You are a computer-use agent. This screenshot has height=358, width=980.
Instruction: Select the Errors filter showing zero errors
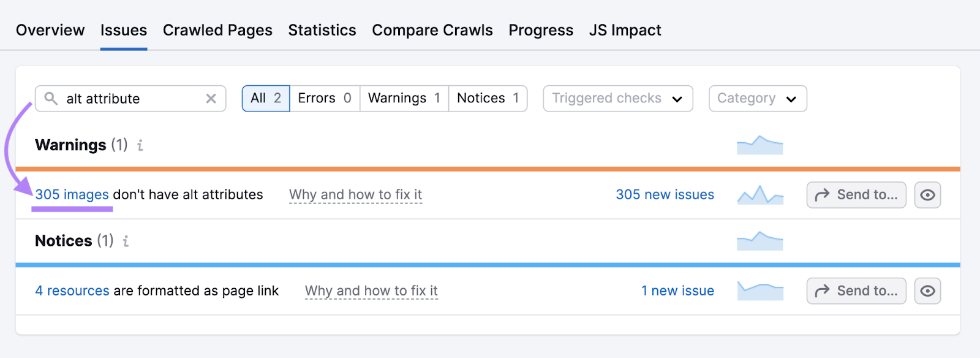[x=323, y=98]
